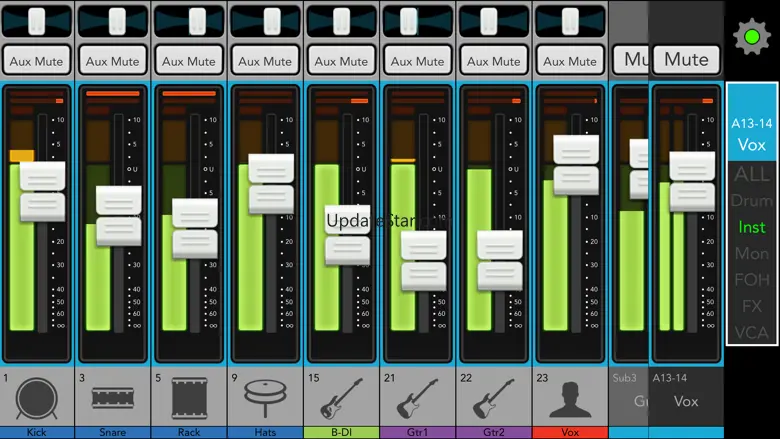Click the B-DI channel fader handle

348,235
